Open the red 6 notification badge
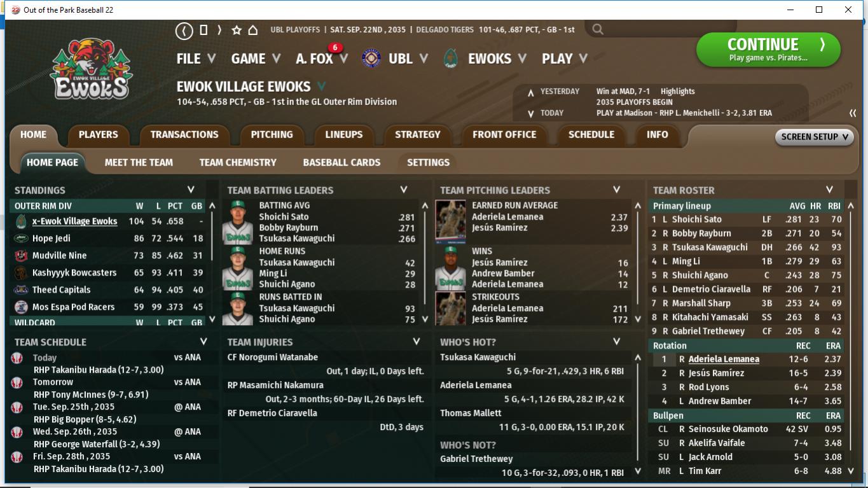Image resolution: width=868 pixels, height=488 pixels. click(x=334, y=48)
